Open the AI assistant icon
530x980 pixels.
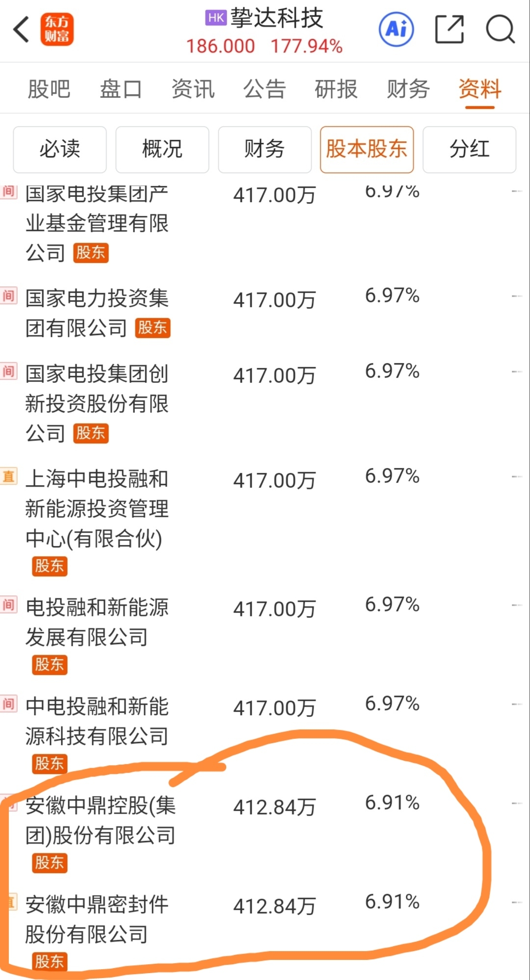[396, 29]
